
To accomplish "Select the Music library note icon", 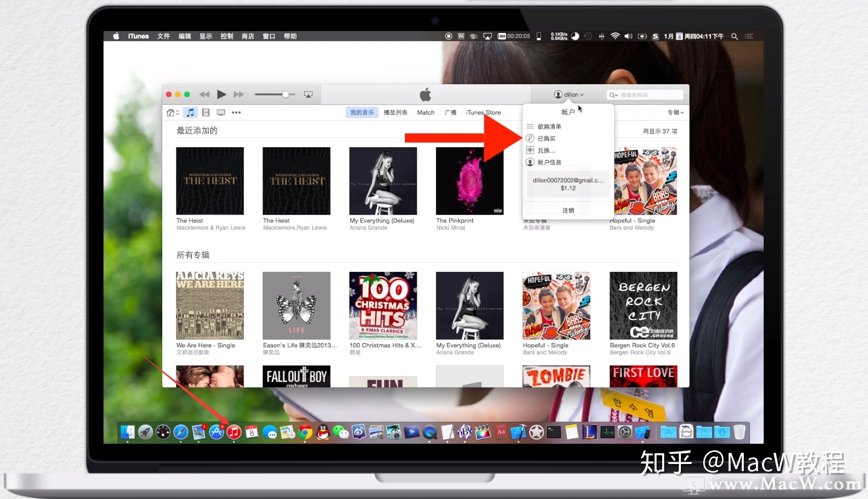I will click(x=190, y=113).
